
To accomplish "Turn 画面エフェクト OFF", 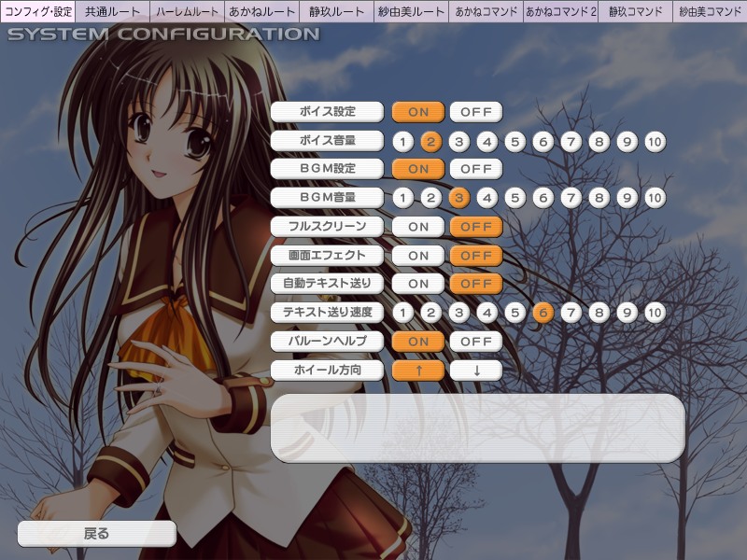I will pos(476,256).
